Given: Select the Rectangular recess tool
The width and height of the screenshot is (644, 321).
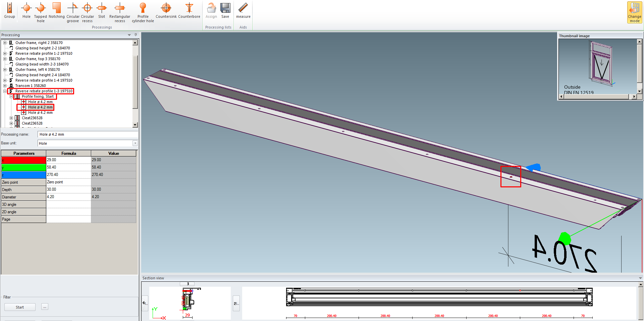Looking at the screenshot, I should [120, 12].
